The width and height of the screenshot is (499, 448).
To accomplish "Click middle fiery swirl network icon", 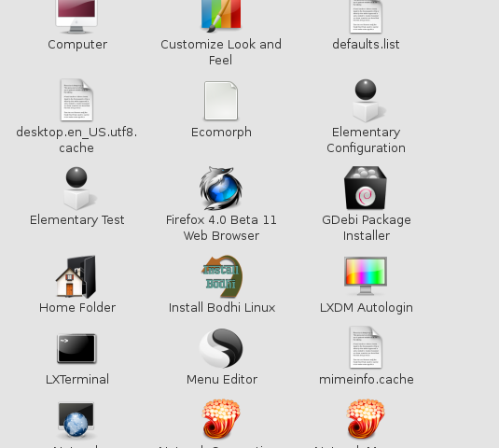I will [221, 419].
